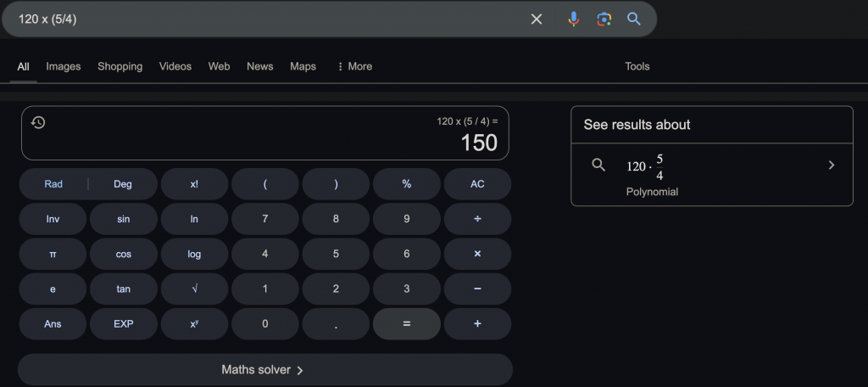The width and height of the screenshot is (868, 387).
Task: Switch calculator to Deg mode
Action: click(123, 184)
